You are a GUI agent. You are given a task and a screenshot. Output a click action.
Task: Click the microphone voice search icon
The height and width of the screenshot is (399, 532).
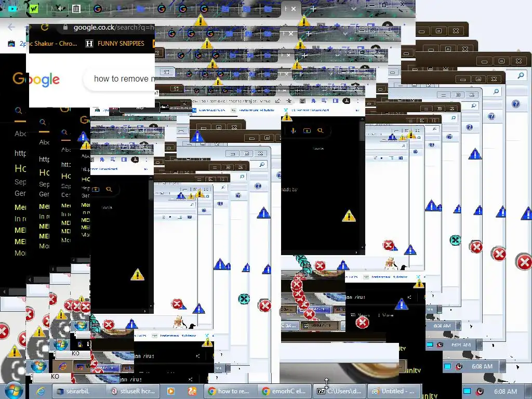tap(293, 130)
